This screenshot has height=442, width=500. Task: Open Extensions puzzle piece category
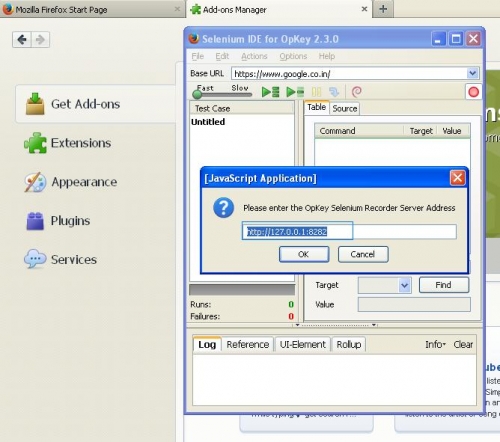68,143
